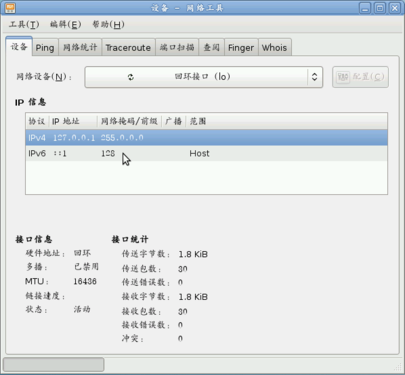405x375 pixels.
Task: Select the IPv4 row
Action: click(x=206, y=138)
